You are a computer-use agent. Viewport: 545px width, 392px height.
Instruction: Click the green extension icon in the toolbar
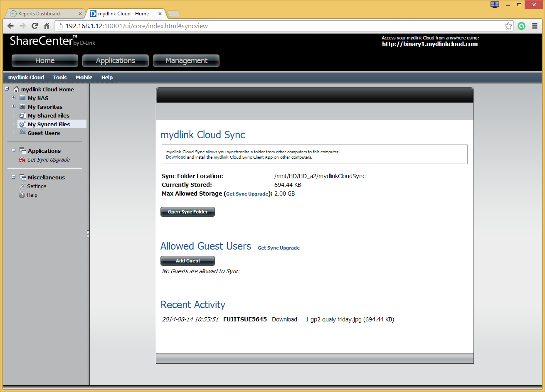[x=522, y=26]
